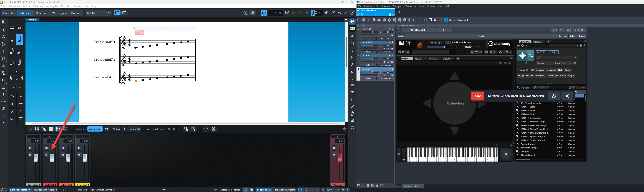
Task: Select the half note duration
Action: point(12,40)
